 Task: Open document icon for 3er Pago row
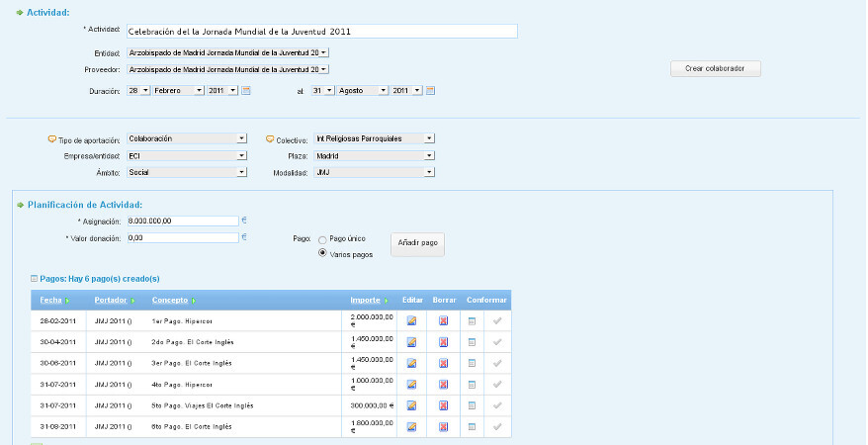pos(472,363)
